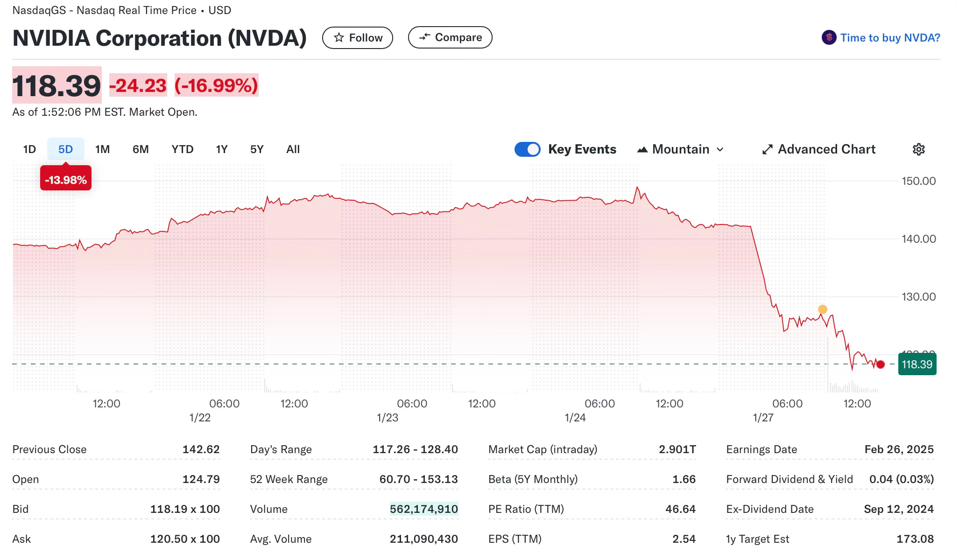Click the orange key event marker on chart
The image size is (959, 560).
pyautogui.click(x=823, y=309)
